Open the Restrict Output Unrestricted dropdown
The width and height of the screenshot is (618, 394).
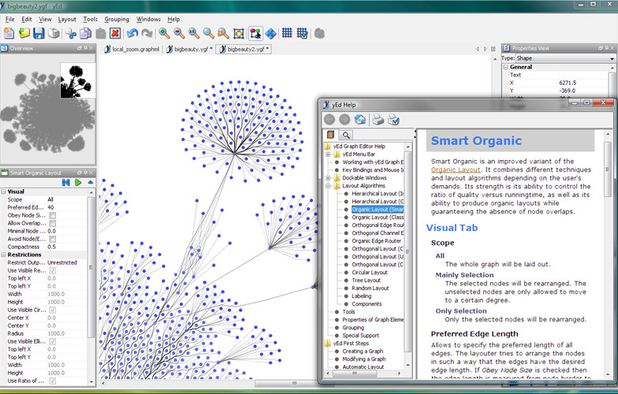tap(67, 263)
